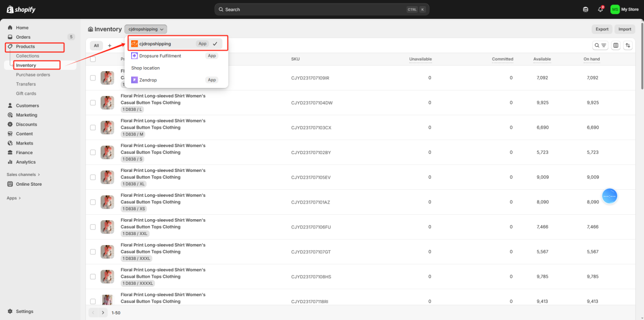Open the notifications bell
Image resolution: width=644 pixels, height=320 pixels.
pyautogui.click(x=601, y=9)
